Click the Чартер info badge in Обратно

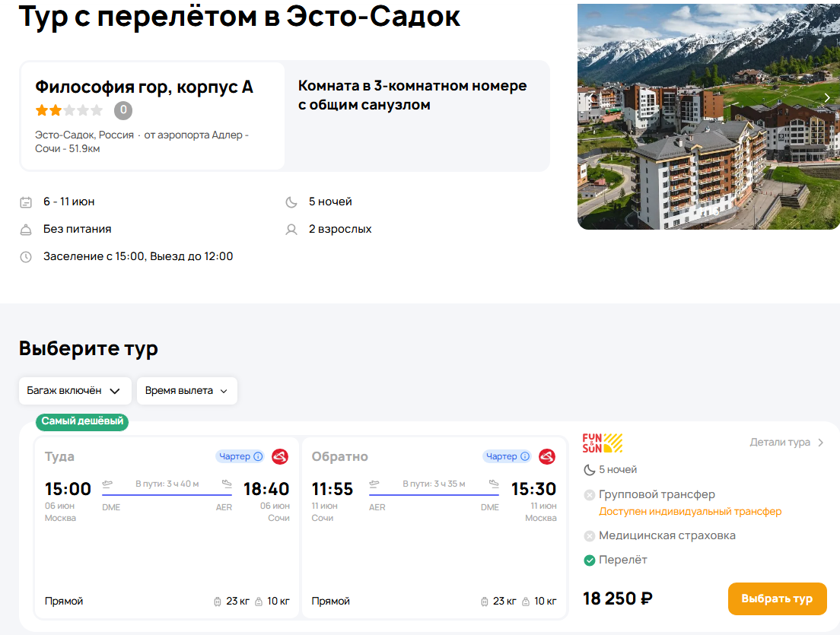(x=507, y=456)
